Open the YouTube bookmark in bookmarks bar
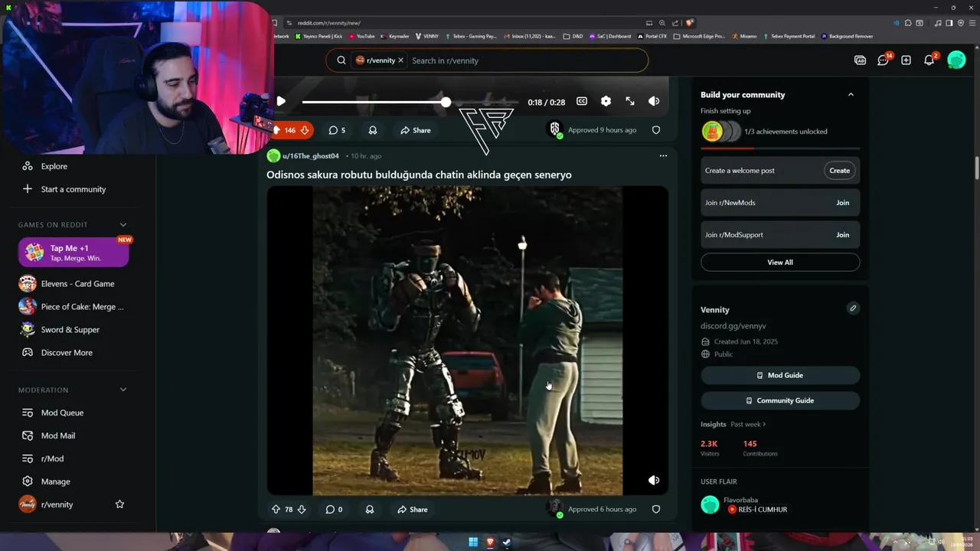 pyautogui.click(x=361, y=36)
